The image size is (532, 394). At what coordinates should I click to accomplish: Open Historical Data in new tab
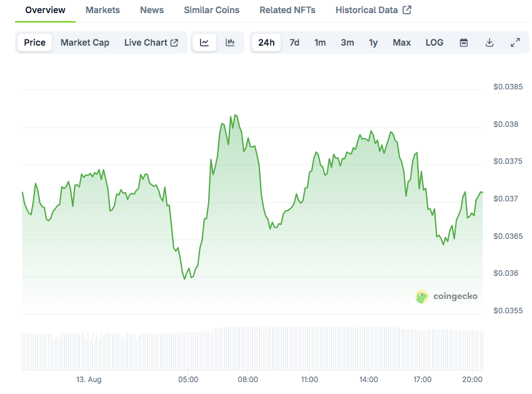pyautogui.click(x=373, y=10)
